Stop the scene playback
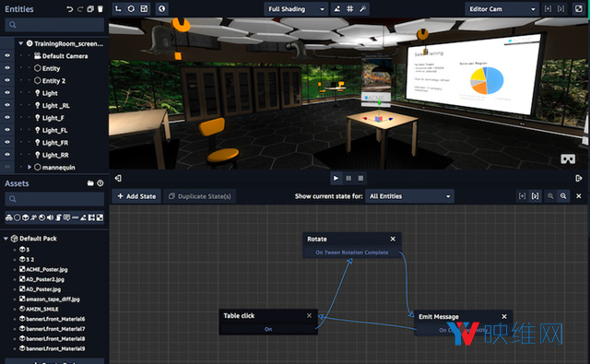The image size is (590, 364). click(x=360, y=178)
